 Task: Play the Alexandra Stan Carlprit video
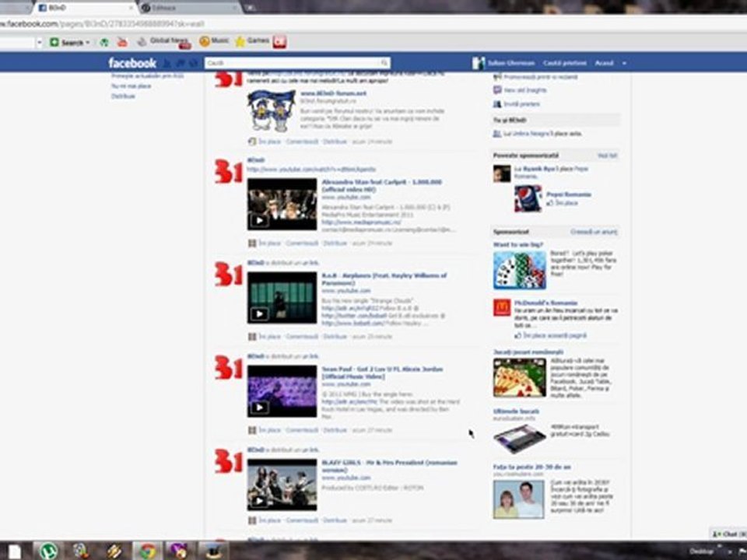click(x=282, y=205)
